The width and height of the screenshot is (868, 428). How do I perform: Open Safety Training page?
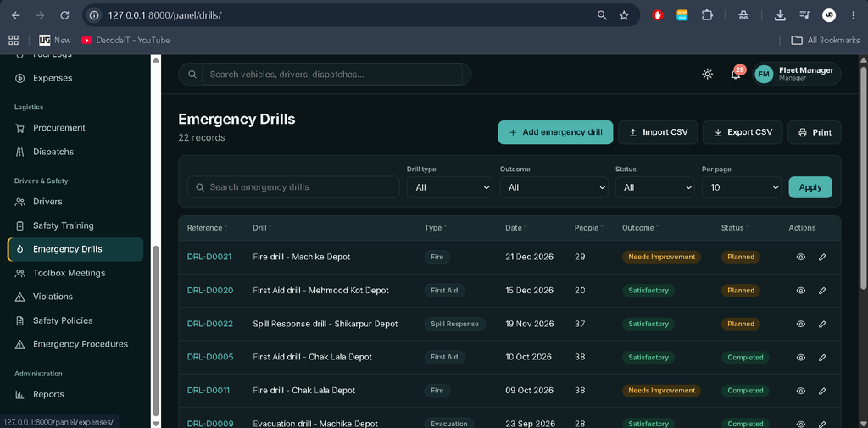[75, 225]
